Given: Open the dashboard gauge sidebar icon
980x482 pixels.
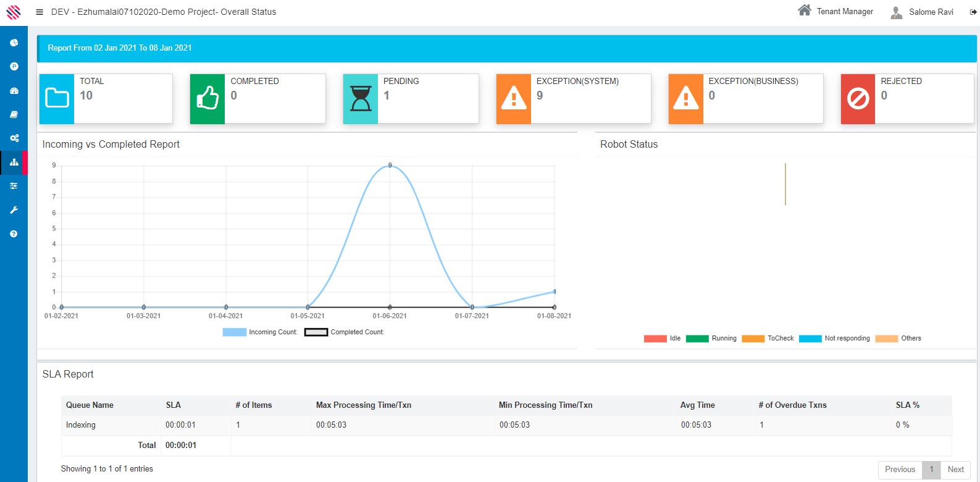Looking at the screenshot, I should coord(14,90).
